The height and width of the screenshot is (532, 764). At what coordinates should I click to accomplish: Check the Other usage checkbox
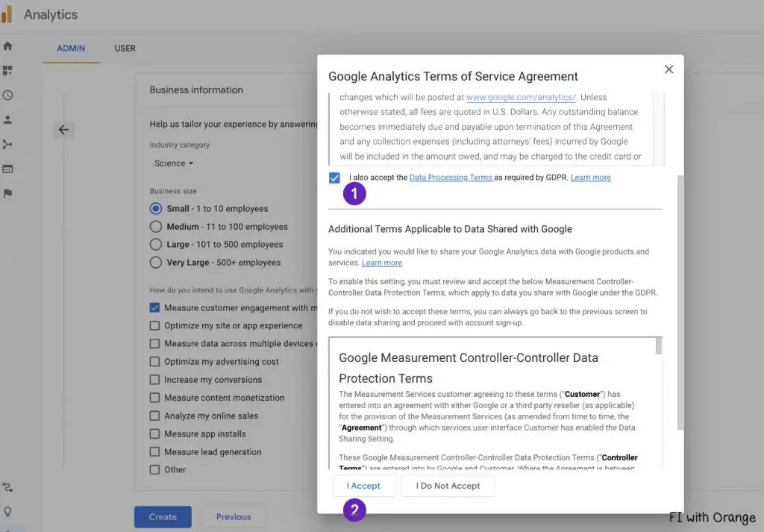pyautogui.click(x=154, y=469)
